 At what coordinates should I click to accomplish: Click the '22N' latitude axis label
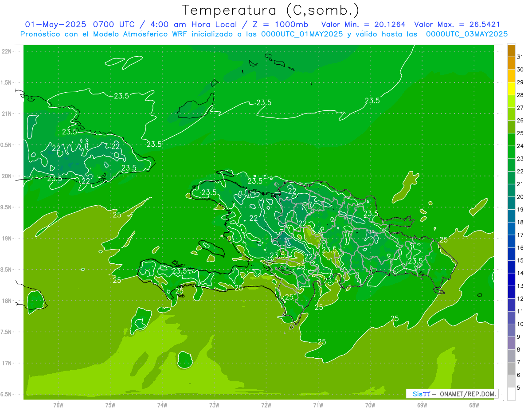pos(7,51)
